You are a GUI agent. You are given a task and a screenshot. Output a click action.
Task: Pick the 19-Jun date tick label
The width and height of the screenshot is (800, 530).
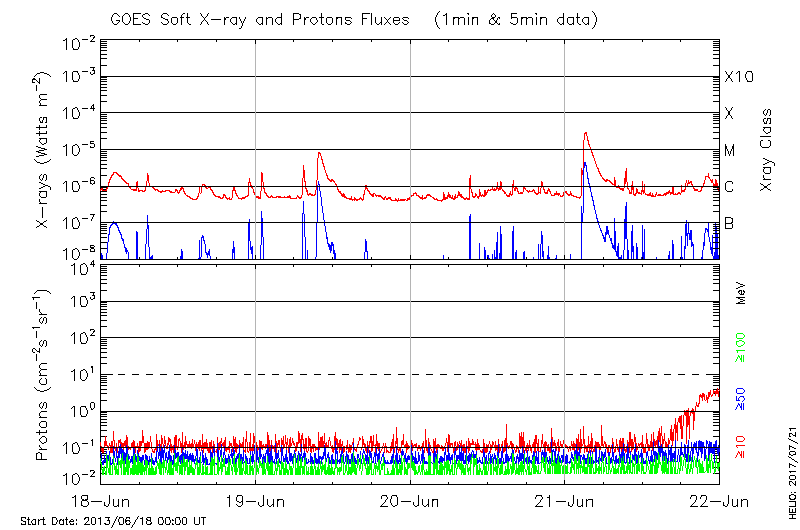256,502
